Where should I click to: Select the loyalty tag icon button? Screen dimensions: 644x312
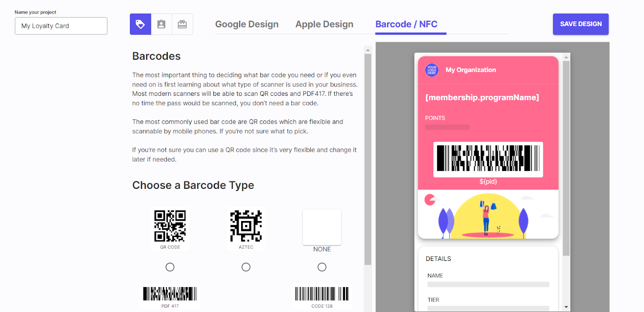[140, 24]
